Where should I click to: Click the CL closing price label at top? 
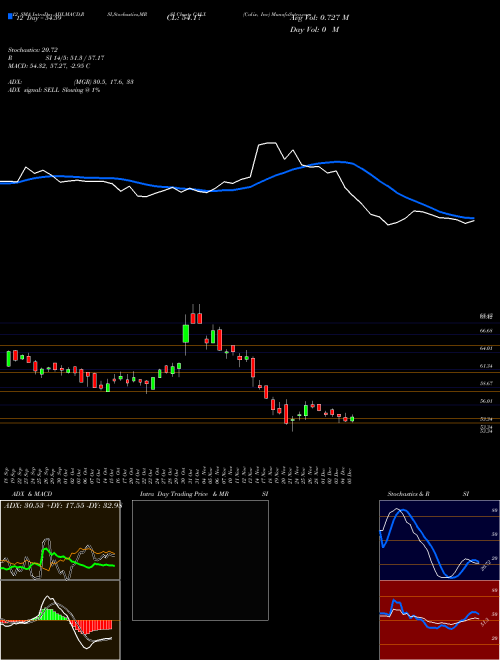pos(184,18)
